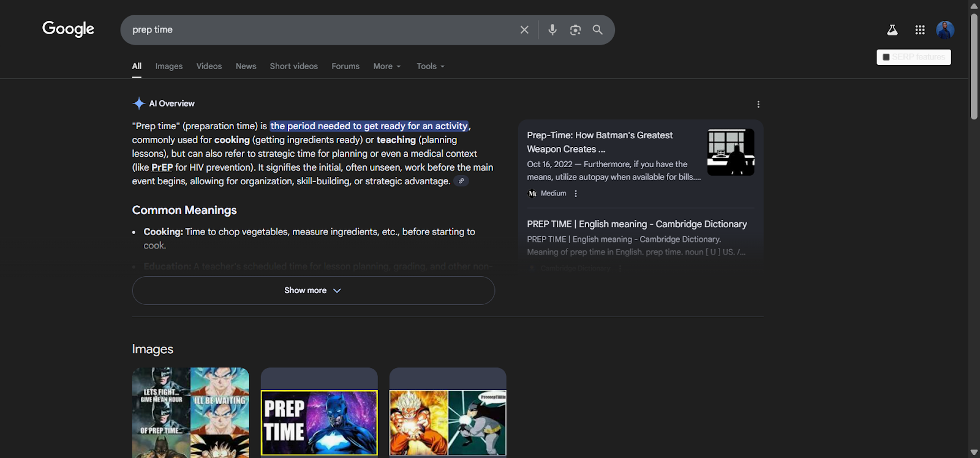Toggle the SERP features checkbox
Image resolution: width=980 pixels, height=458 pixels.
886,57
